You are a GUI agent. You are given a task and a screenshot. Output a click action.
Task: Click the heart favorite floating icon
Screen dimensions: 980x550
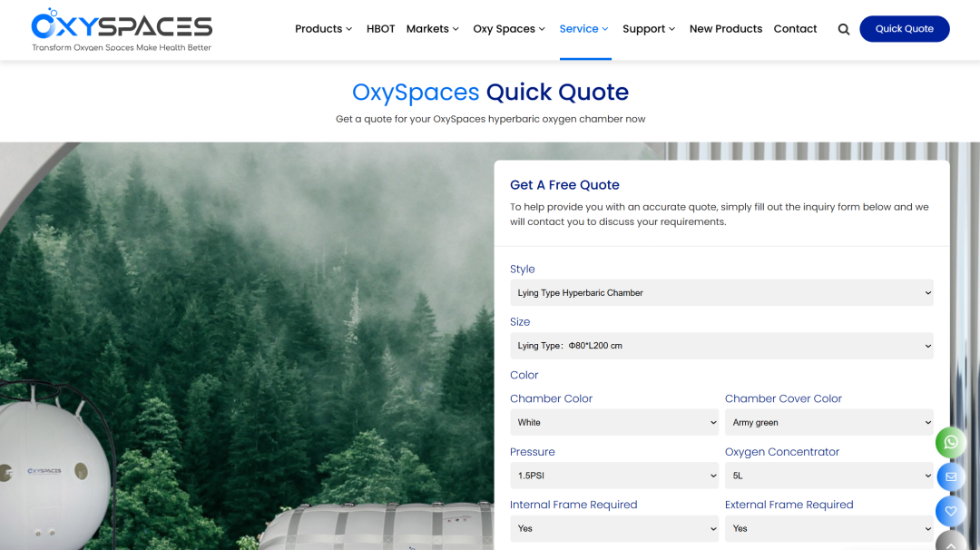click(x=950, y=511)
